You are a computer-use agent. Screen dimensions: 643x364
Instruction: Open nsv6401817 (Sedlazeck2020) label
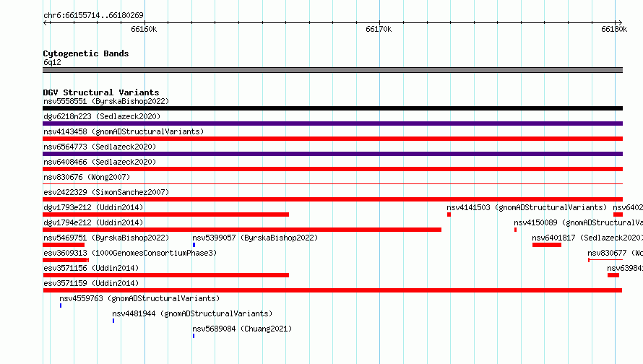click(587, 238)
